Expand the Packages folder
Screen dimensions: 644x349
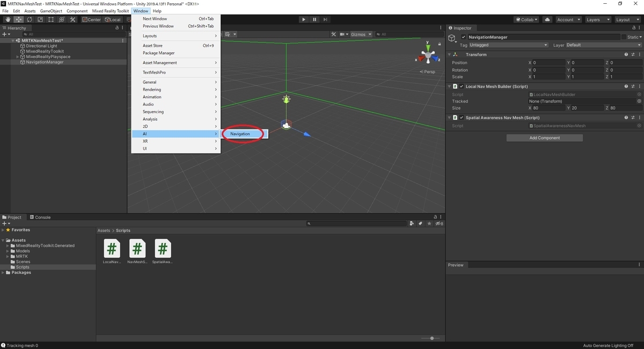pyautogui.click(x=3, y=273)
